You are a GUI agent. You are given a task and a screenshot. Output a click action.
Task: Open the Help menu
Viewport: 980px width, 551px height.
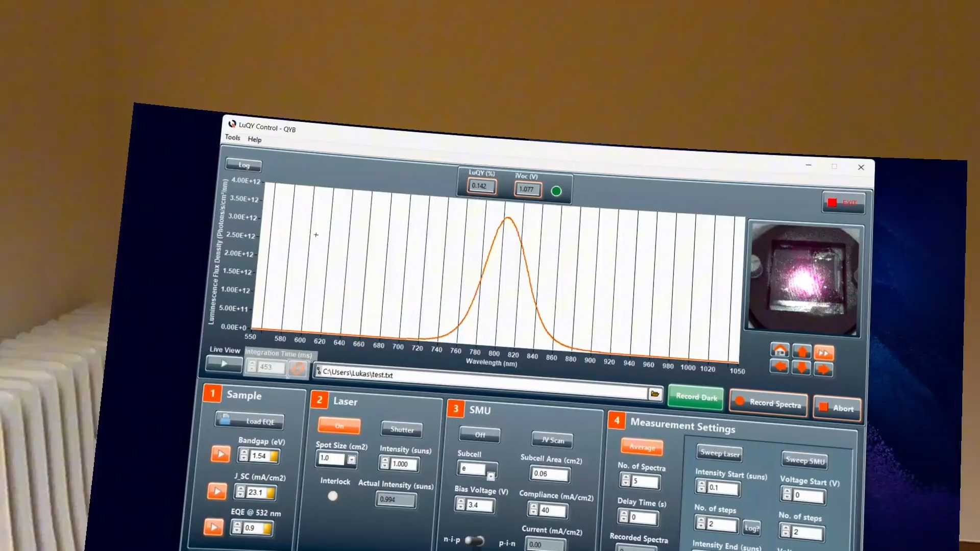pos(254,139)
